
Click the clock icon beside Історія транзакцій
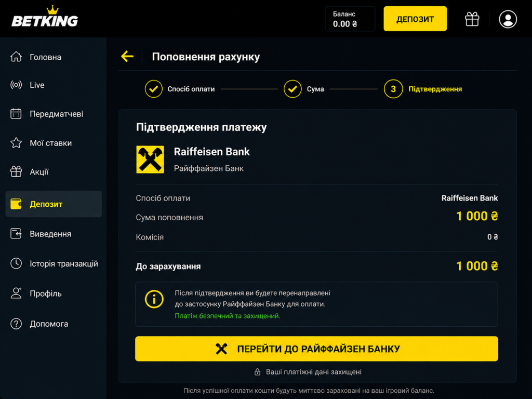point(16,263)
